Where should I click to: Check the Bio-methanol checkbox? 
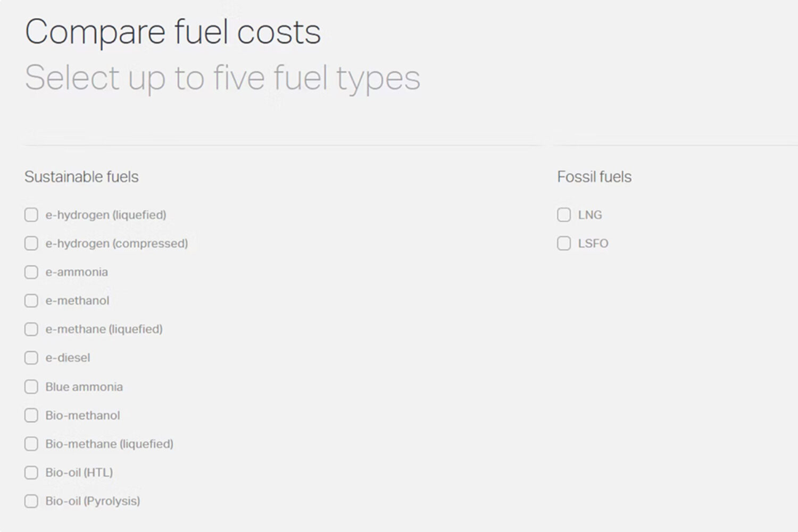(x=31, y=415)
